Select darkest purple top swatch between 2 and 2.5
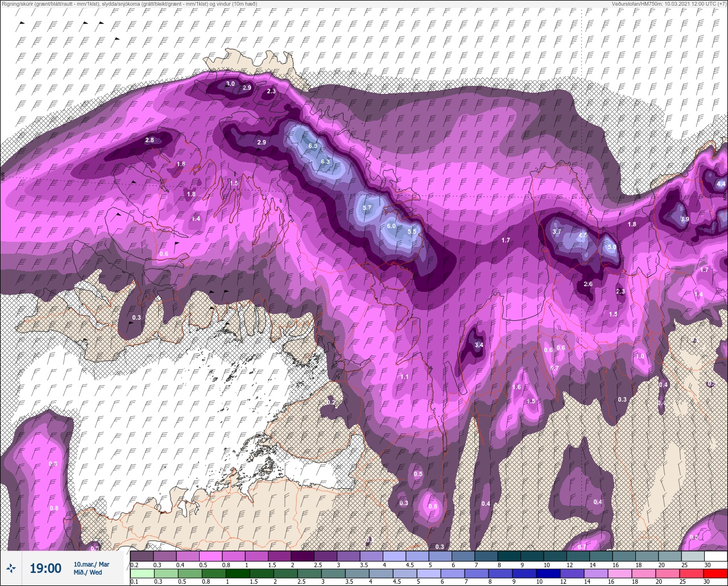Image resolution: width=728 pixels, height=586 pixels. [x=302, y=556]
